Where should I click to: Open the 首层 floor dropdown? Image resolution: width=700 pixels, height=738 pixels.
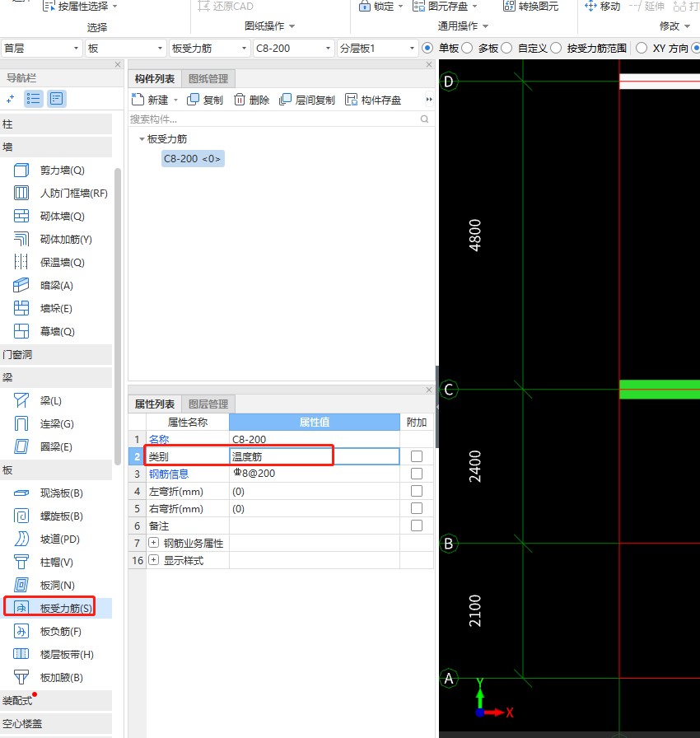click(41, 48)
